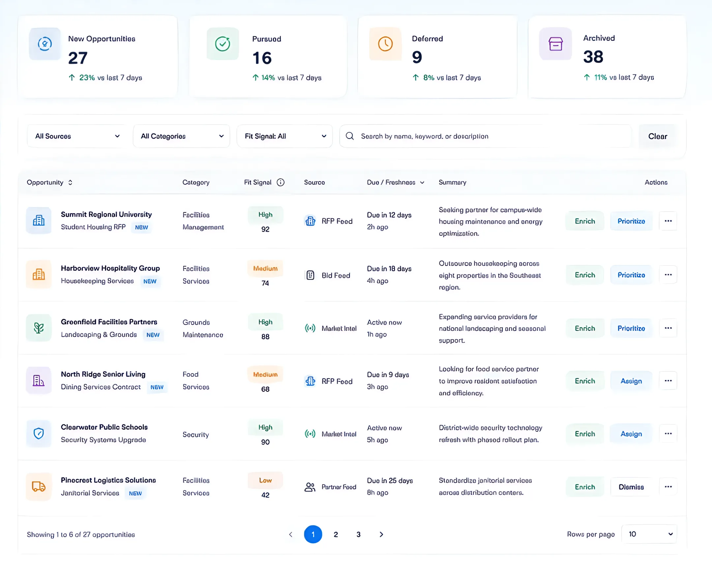
Task: Dismiss the Pinecrest Logistics Solutions opportunity
Action: (x=631, y=487)
